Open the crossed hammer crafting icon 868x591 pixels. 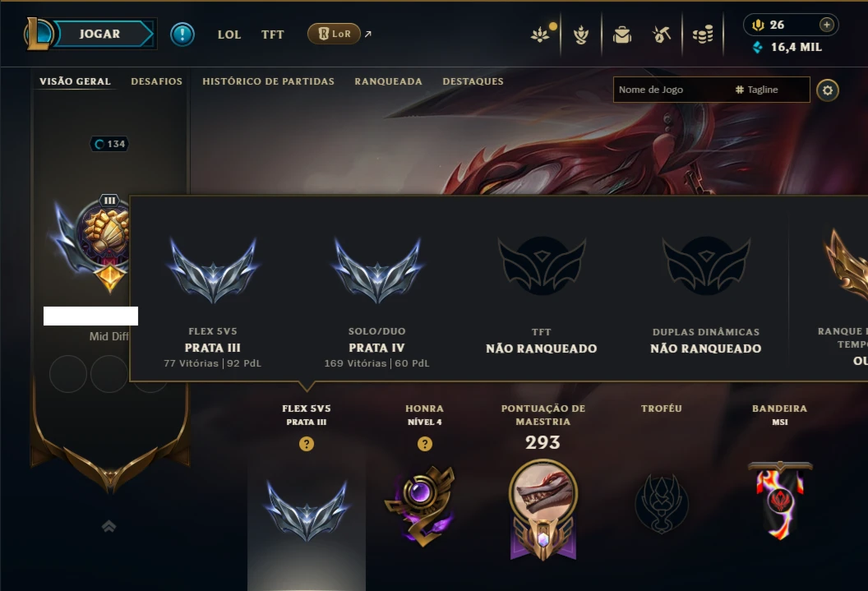pos(662,35)
